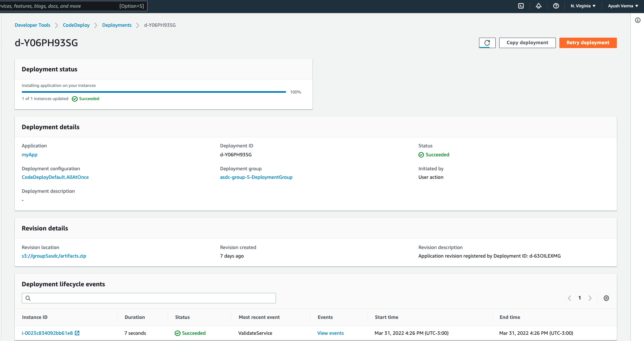Image resolution: width=644 pixels, height=341 pixels.
Task: Sort by Most recent event column header
Action: click(x=259, y=317)
